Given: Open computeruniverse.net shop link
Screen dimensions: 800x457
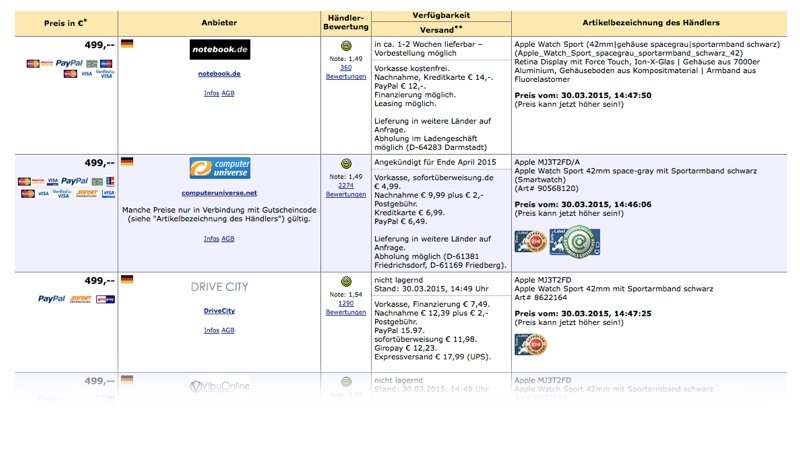Looking at the screenshot, I should click(219, 193).
